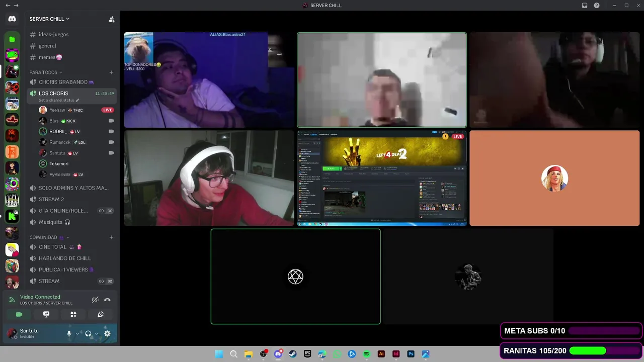The image size is (644, 362).
Task: Join Musiquita voice channel
Action: click(x=70, y=222)
